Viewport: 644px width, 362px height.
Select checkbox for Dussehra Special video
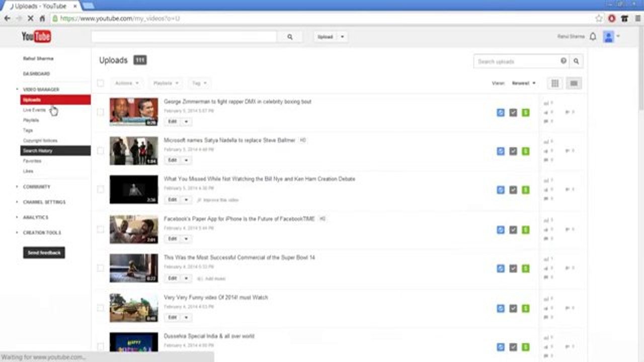point(101,346)
